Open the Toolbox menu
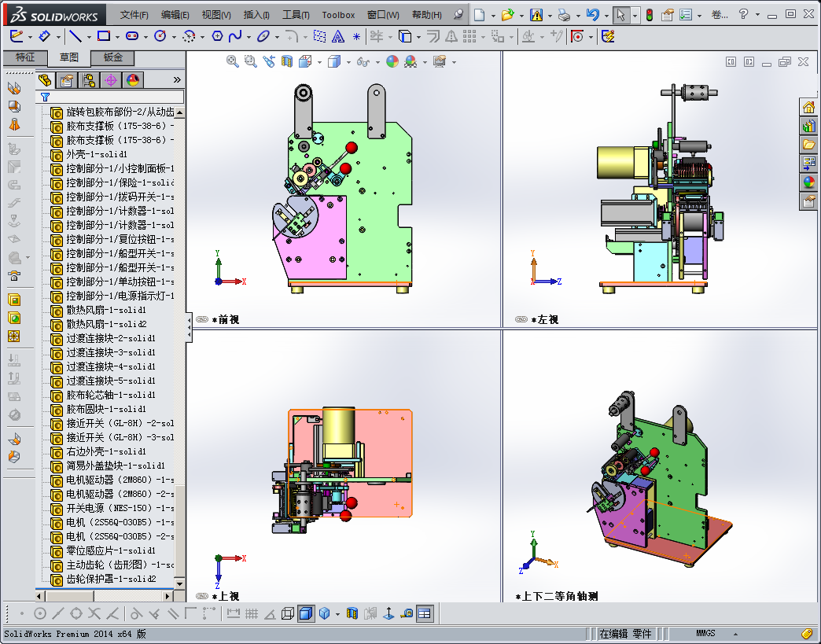The height and width of the screenshot is (644, 821). coord(338,15)
